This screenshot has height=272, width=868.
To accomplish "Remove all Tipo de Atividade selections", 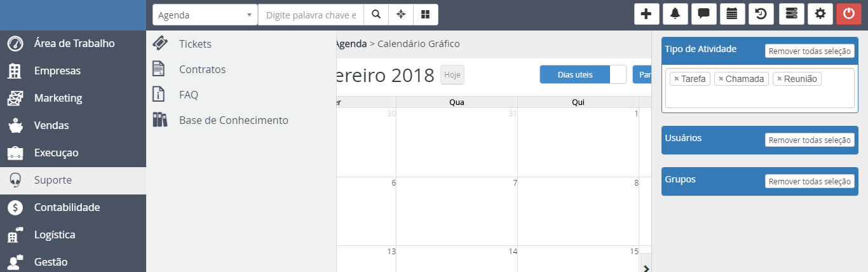I will [x=809, y=51].
